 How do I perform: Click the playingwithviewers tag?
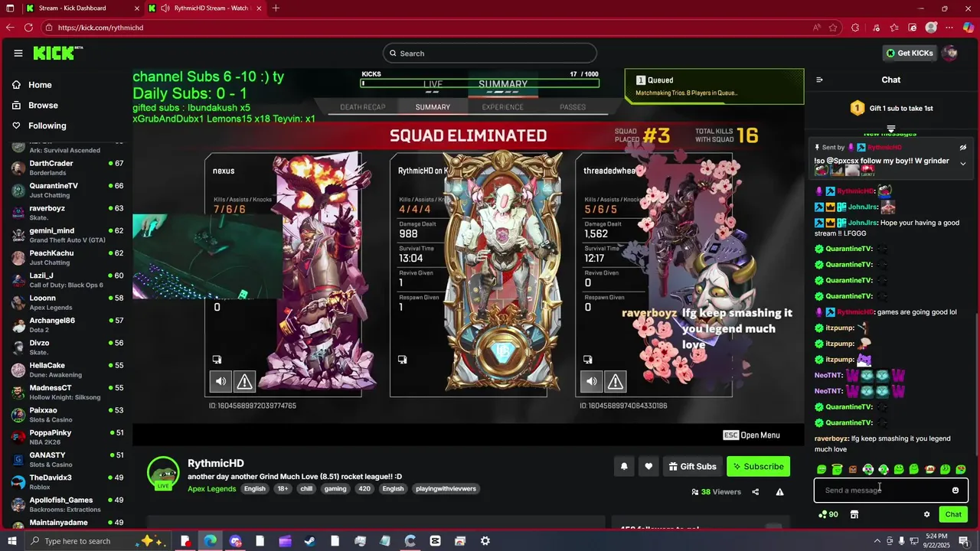(x=446, y=489)
